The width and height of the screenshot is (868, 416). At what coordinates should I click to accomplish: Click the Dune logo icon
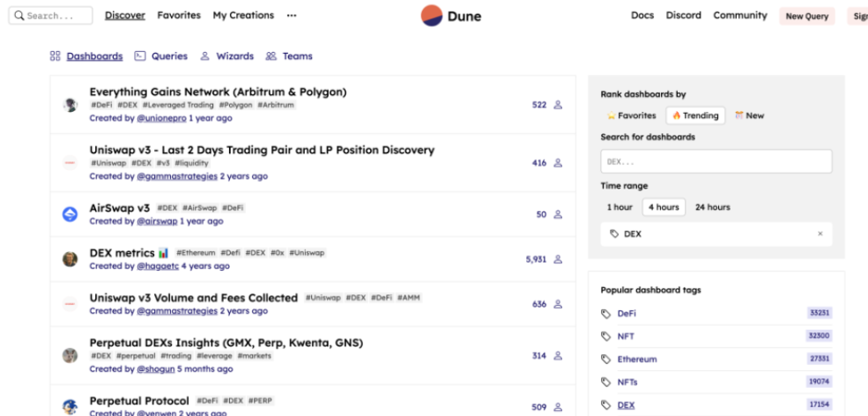432,15
